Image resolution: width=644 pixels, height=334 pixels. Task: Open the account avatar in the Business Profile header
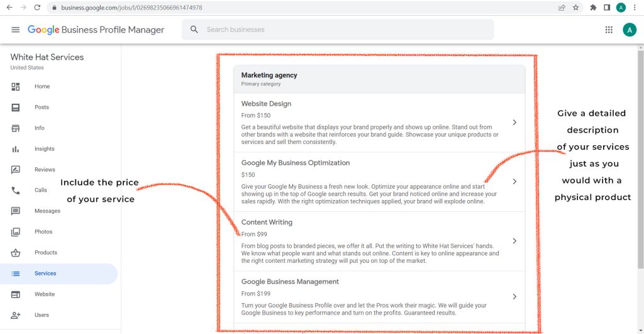pyautogui.click(x=629, y=30)
